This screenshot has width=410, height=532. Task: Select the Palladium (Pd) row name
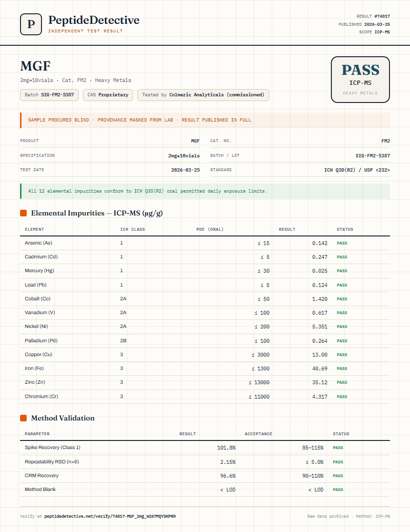coord(41,341)
